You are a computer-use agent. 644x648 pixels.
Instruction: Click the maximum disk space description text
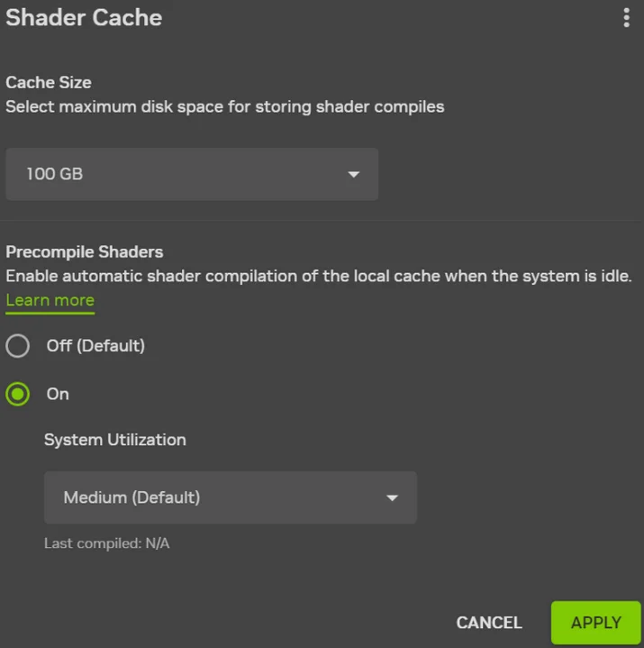click(x=225, y=106)
